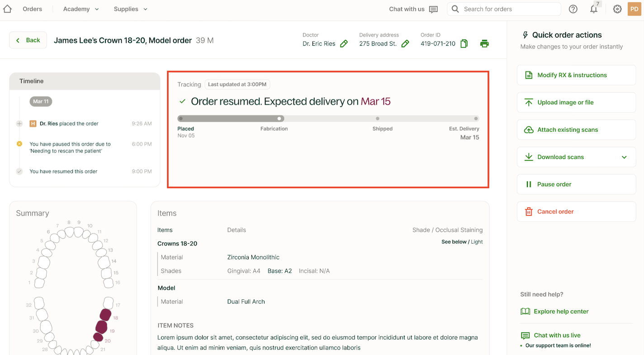Screen dimensions: 644x355
Task: Copy the order ID to clipboard
Action: point(464,44)
